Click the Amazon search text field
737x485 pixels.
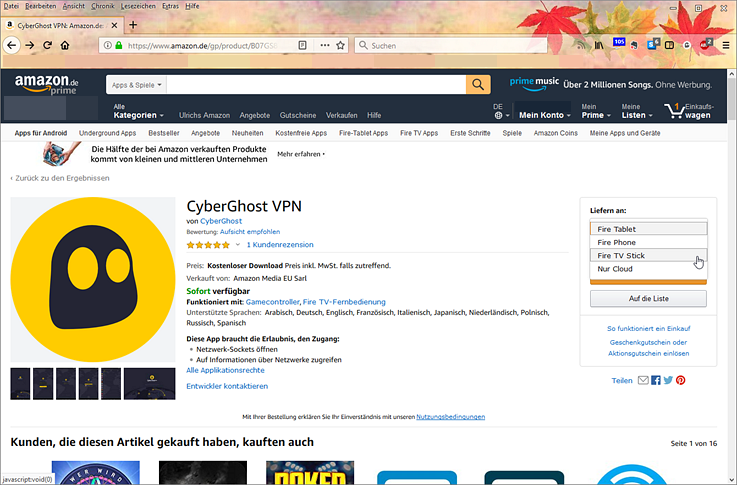316,85
